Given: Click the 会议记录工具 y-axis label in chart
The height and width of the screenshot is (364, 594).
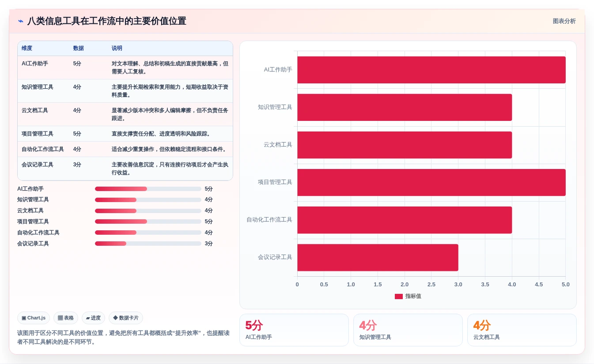Looking at the screenshot, I should coord(275,257).
